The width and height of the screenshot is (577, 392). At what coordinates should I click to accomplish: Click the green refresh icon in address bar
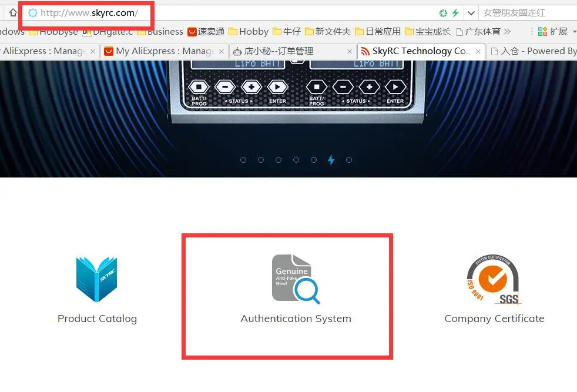click(x=443, y=14)
